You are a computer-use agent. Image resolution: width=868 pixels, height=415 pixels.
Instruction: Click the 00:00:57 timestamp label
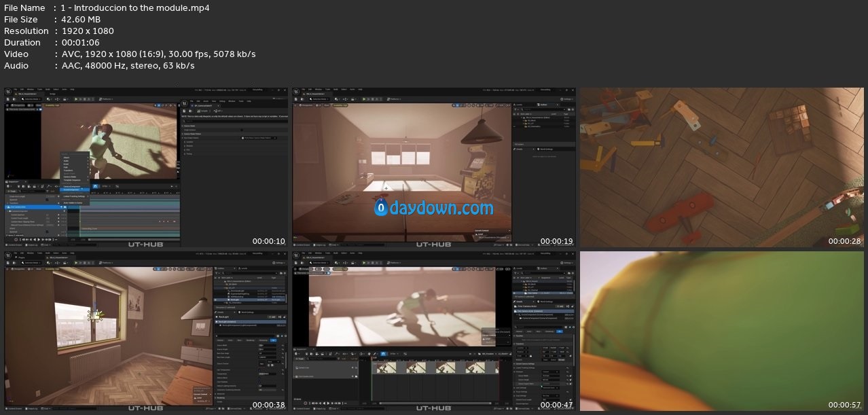click(845, 405)
